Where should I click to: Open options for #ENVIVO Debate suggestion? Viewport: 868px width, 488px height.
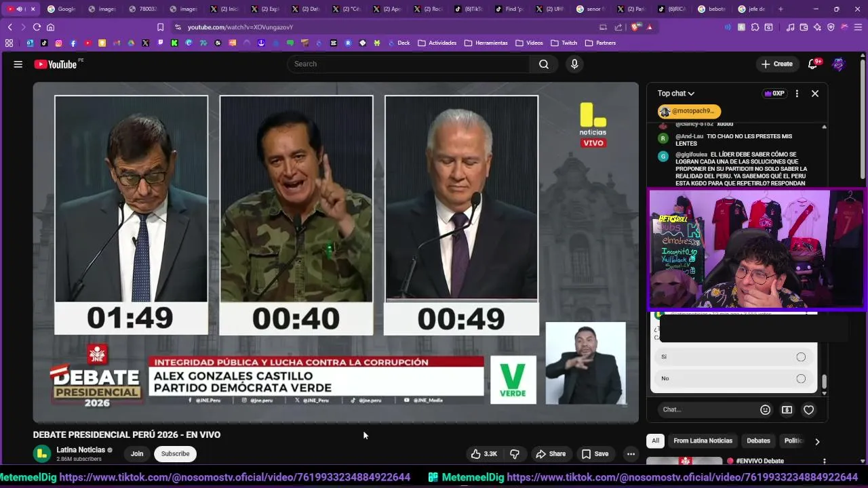(825, 462)
